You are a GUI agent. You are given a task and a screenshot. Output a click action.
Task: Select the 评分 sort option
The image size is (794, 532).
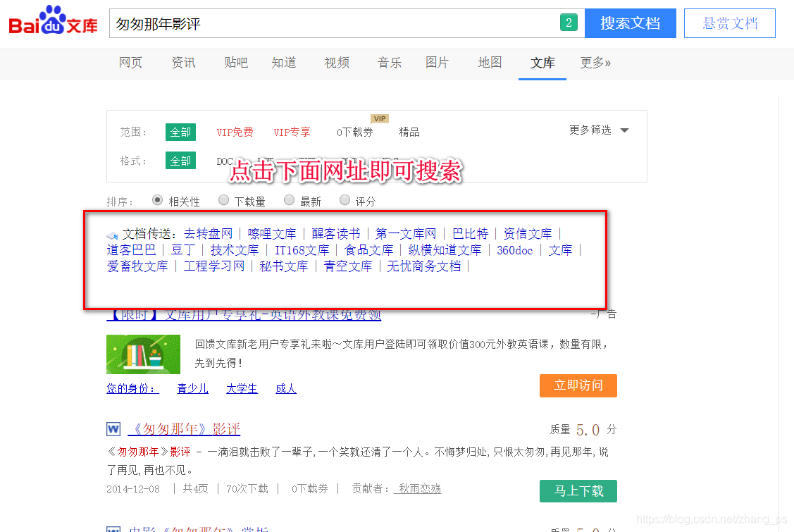345,200
